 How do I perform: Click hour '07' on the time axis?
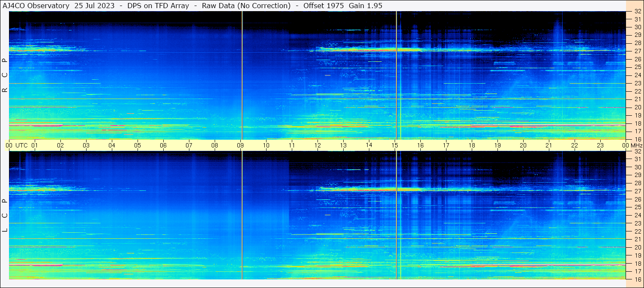coord(189,145)
